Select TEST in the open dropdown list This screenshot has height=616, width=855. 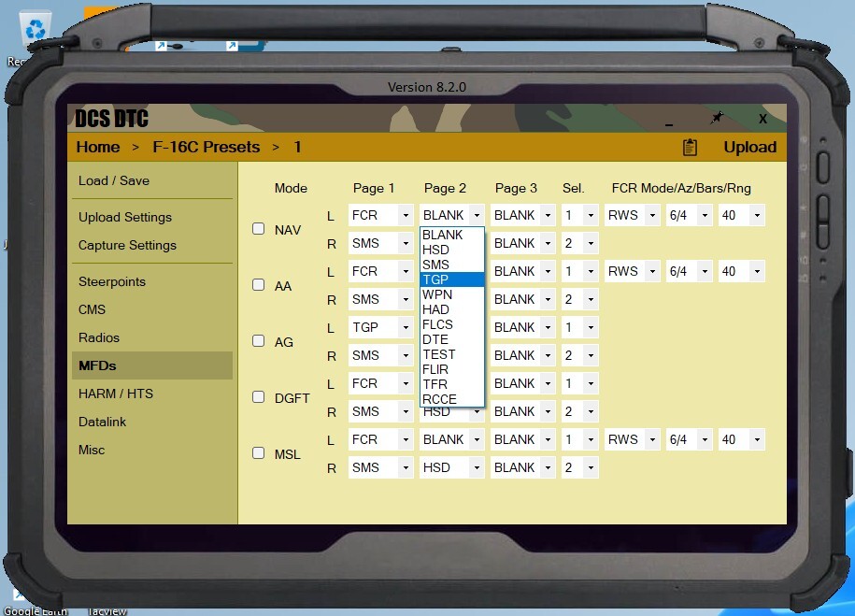(x=452, y=354)
